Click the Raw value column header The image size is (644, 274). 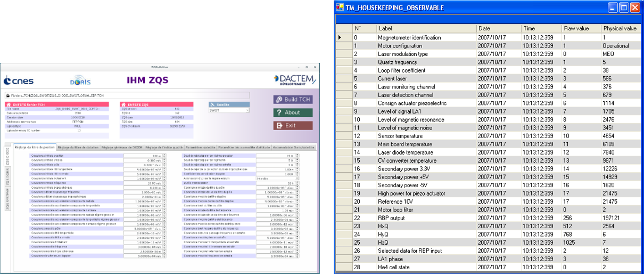(581, 28)
